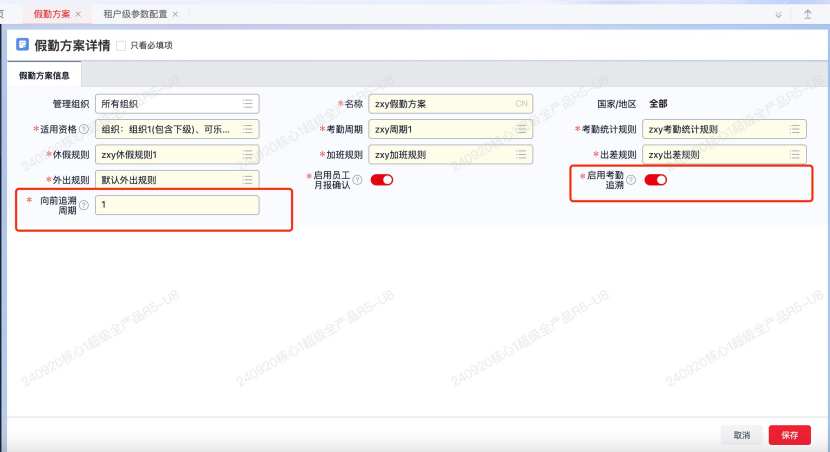Expand the 考勤周期 selector
Screen dimensions: 830x452
pos(521,129)
